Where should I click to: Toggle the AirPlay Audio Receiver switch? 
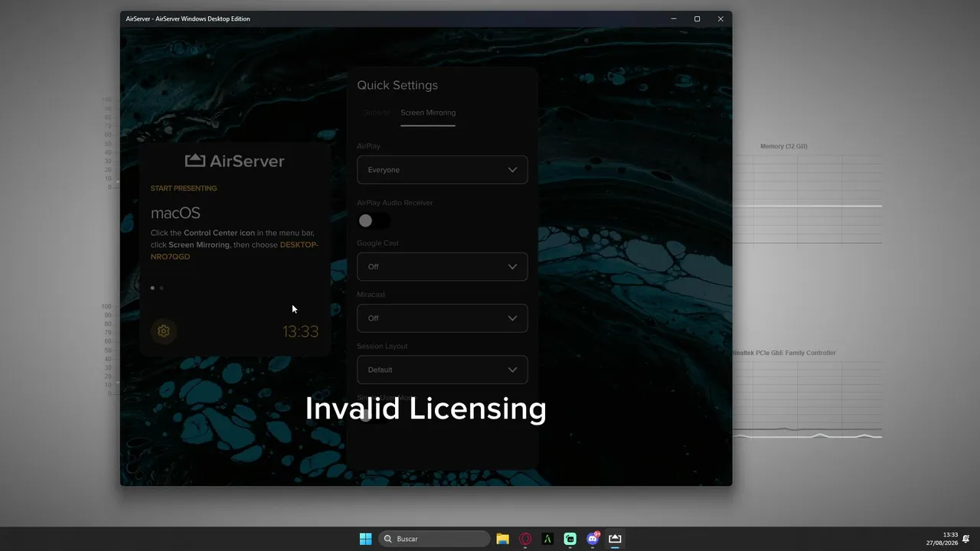374,221
